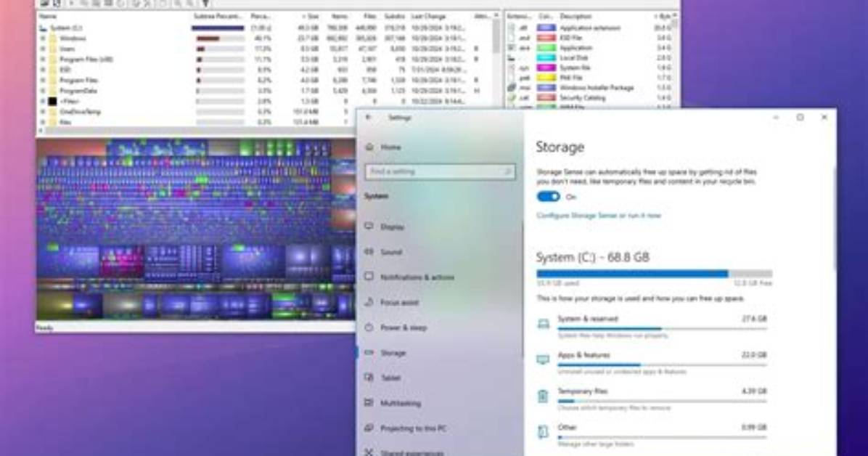868x456 pixels.
Task: Click the System (C:) usage bar in Settings
Action: pos(654,274)
